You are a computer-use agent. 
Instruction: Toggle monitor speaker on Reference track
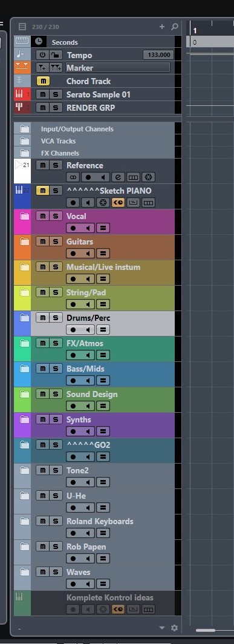point(103,177)
